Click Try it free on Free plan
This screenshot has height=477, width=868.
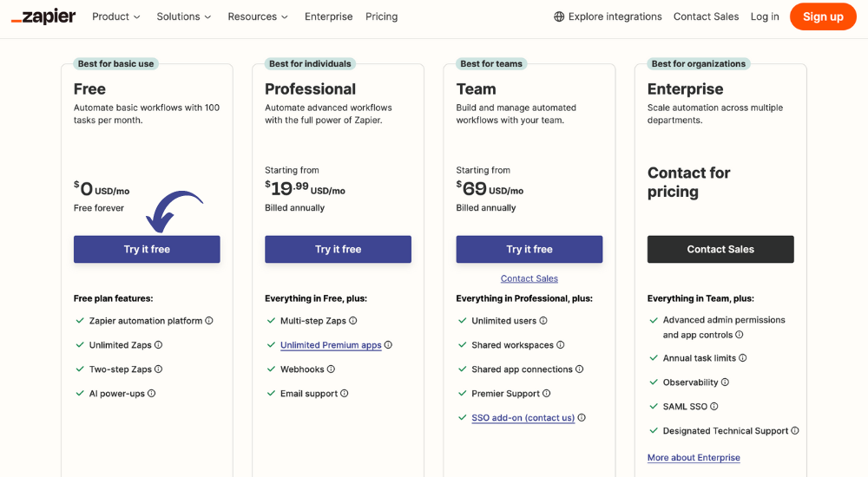(147, 249)
